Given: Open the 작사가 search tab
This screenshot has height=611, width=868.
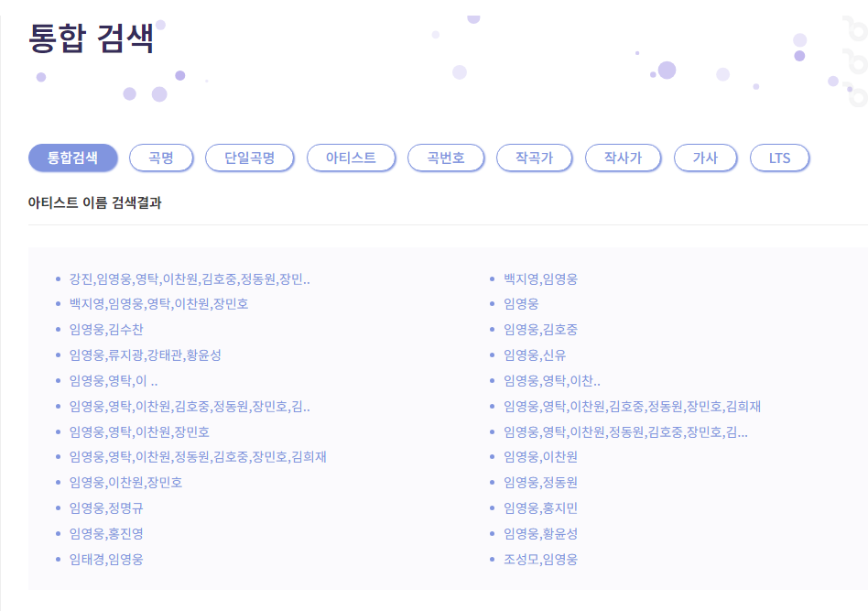Looking at the screenshot, I should tap(624, 158).
